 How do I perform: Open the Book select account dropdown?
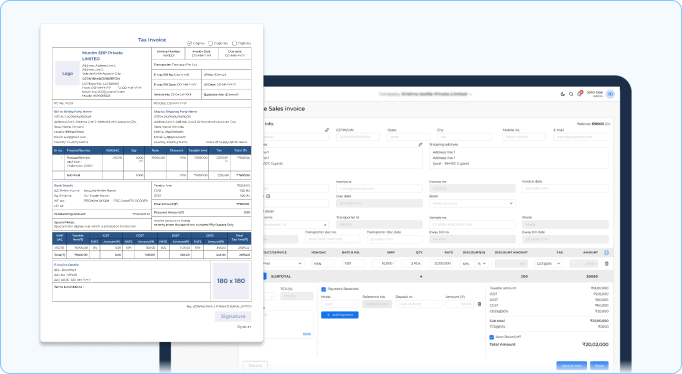472,203
